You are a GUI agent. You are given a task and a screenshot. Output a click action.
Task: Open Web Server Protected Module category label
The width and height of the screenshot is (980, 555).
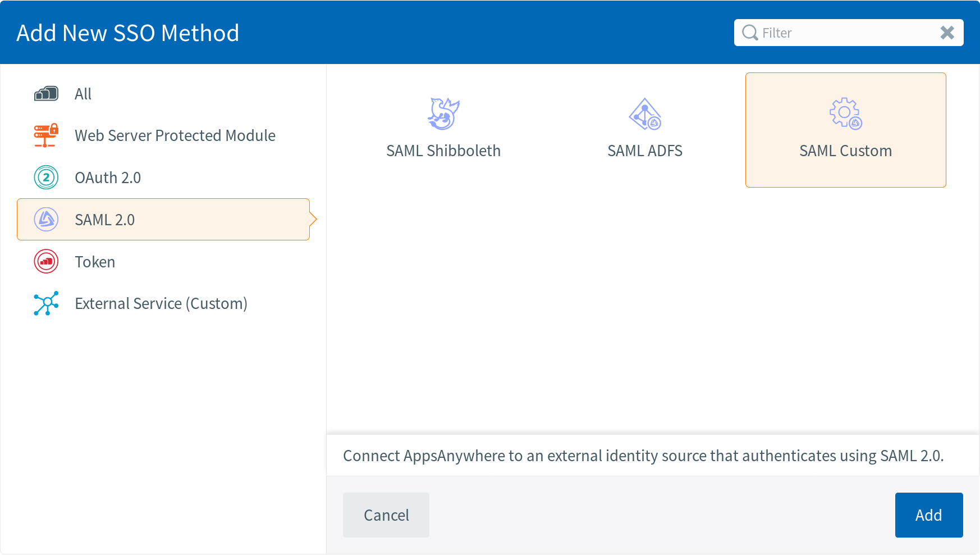tap(175, 135)
